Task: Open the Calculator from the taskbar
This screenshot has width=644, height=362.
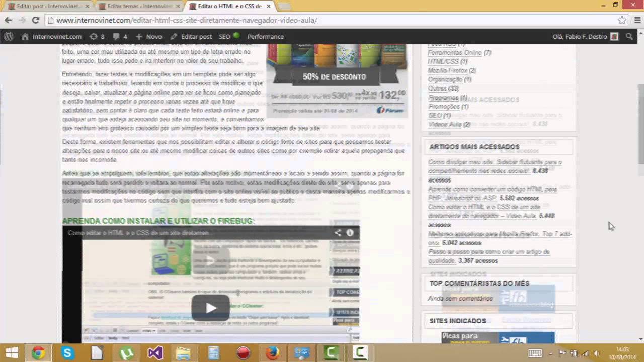Action: 214,353
